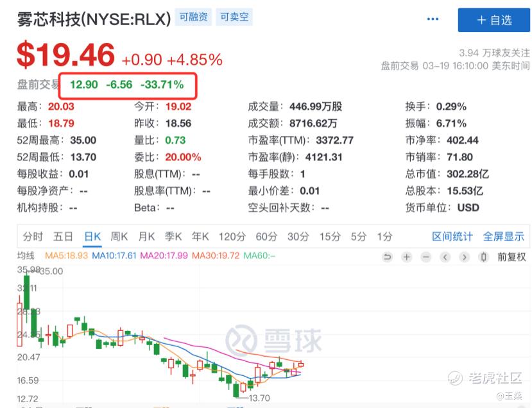
Task: Click the 换手 value 0.29%
Action: pyautogui.click(x=451, y=106)
